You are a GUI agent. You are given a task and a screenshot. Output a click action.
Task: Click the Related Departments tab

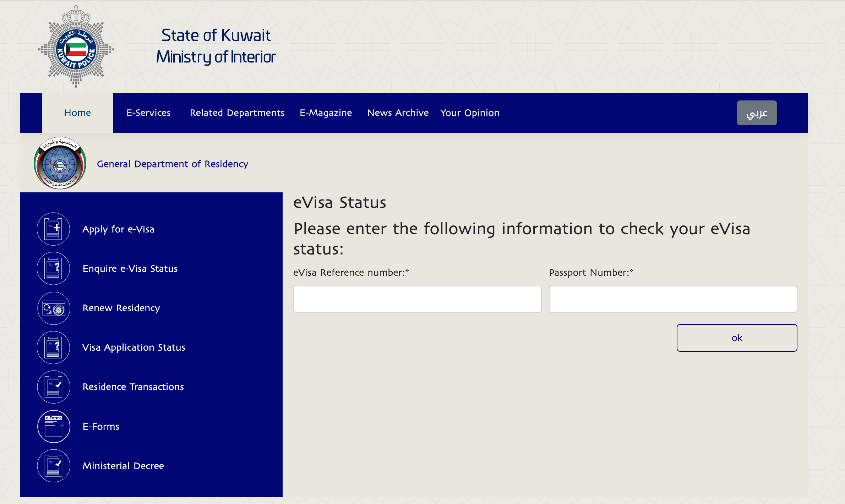[236, 112]
